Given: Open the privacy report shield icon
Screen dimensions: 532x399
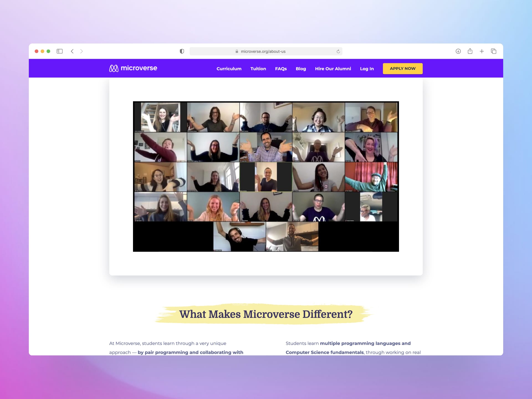Looking at the screenshot, I should pyautogui.click(x=182, y=51).
